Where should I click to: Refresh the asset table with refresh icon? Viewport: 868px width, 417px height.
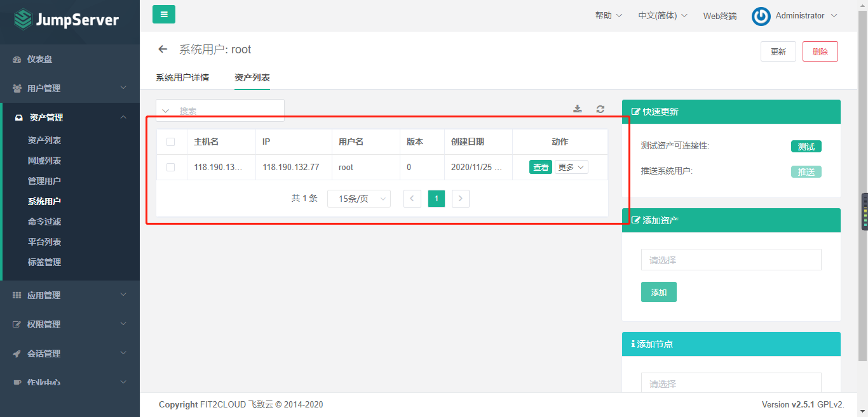coord(600,109)
